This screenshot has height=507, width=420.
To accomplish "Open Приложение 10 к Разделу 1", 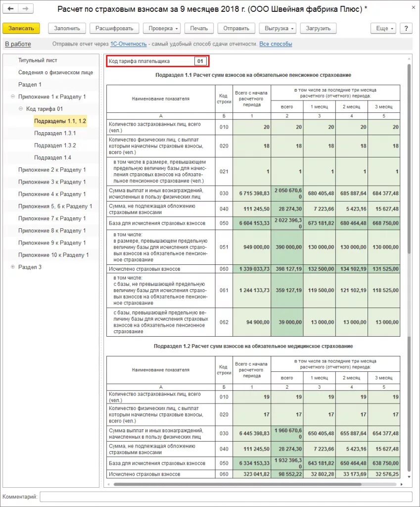I will pyautogui.click(x=53, y=255).
